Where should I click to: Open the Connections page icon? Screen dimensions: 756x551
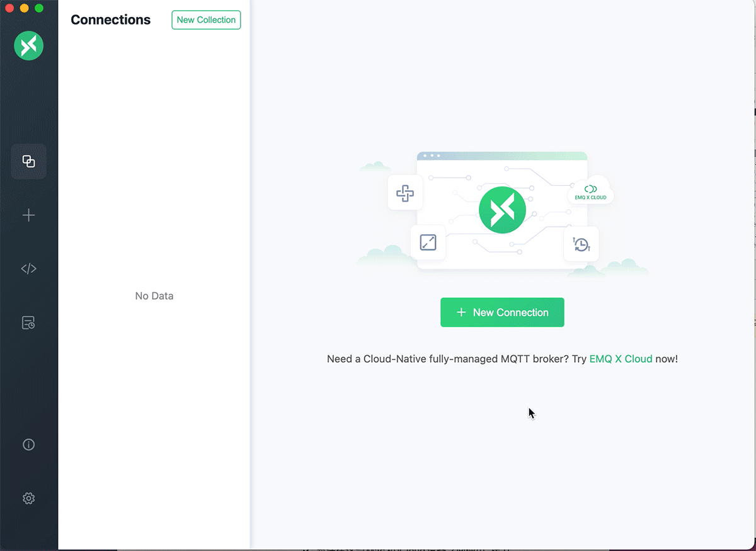click(x=28, y=161)
